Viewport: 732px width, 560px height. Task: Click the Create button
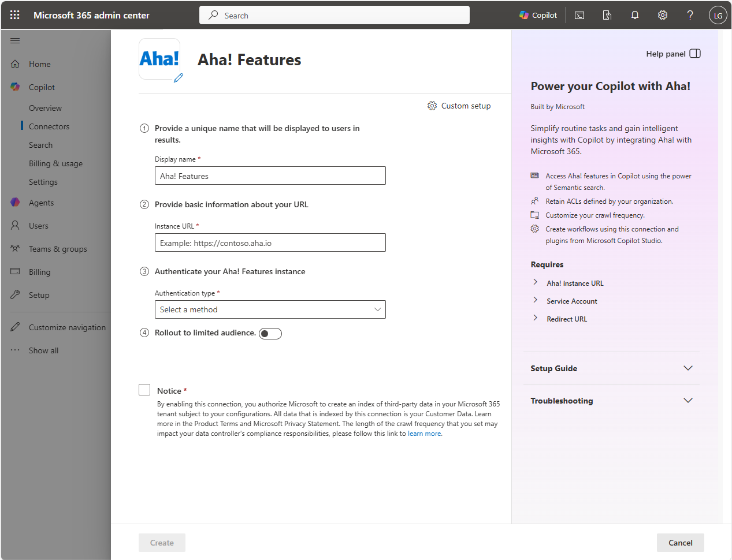point(162,543)
